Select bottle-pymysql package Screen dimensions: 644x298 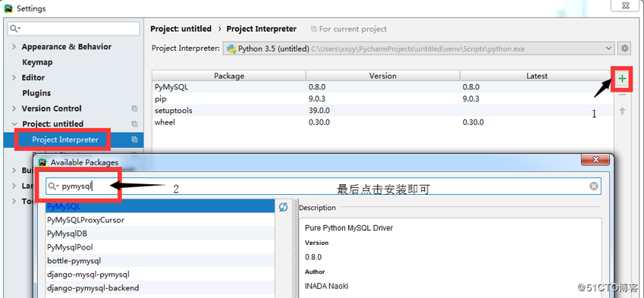(160, 261)
